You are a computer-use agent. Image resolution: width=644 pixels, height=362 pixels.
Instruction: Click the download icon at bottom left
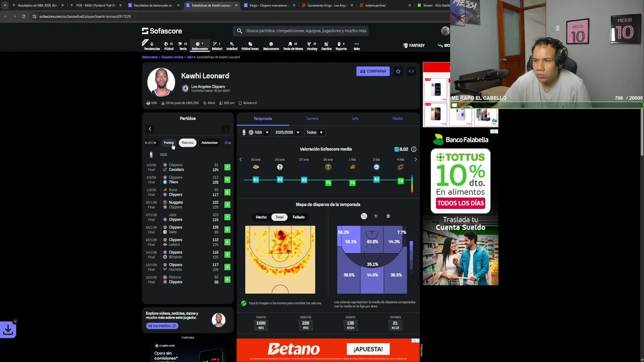click(x=8, y=330)
